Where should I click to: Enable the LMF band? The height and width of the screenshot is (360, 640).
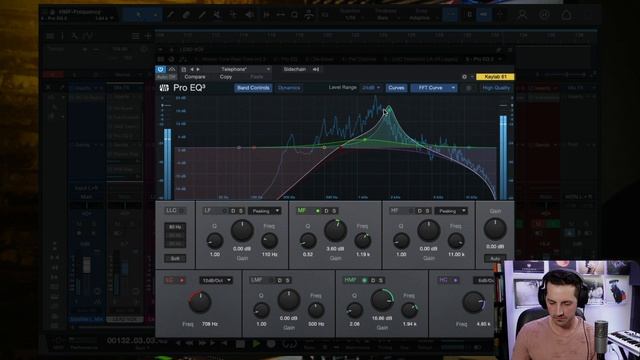pyautogui.click(x=271, y=280)
